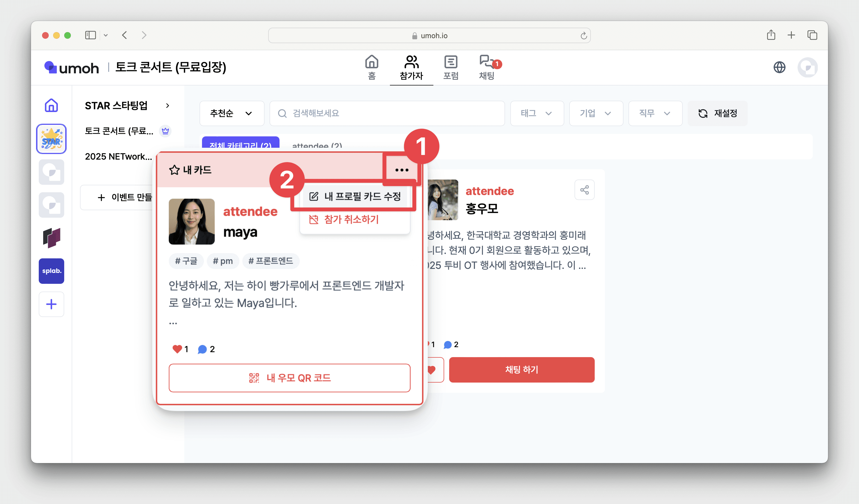Expand the STAR 스타팅업 chevron
The height and width of the screenshot is (504, 859).
click(x=167, y=106)
